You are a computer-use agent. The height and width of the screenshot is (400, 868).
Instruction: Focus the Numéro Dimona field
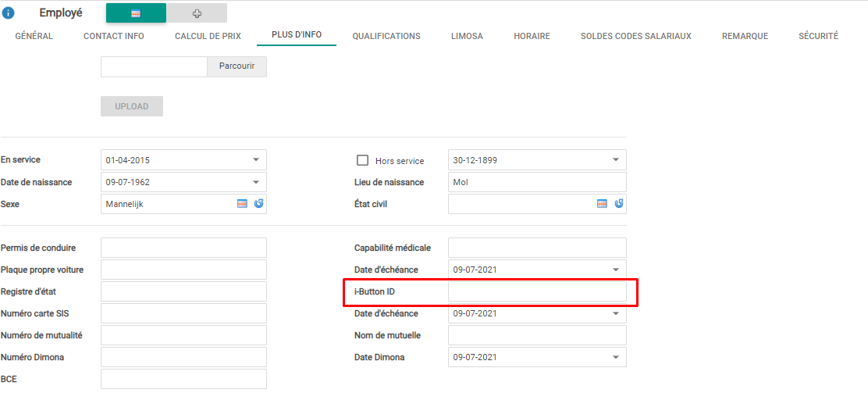pyautogui.click(x=183, y=357)
